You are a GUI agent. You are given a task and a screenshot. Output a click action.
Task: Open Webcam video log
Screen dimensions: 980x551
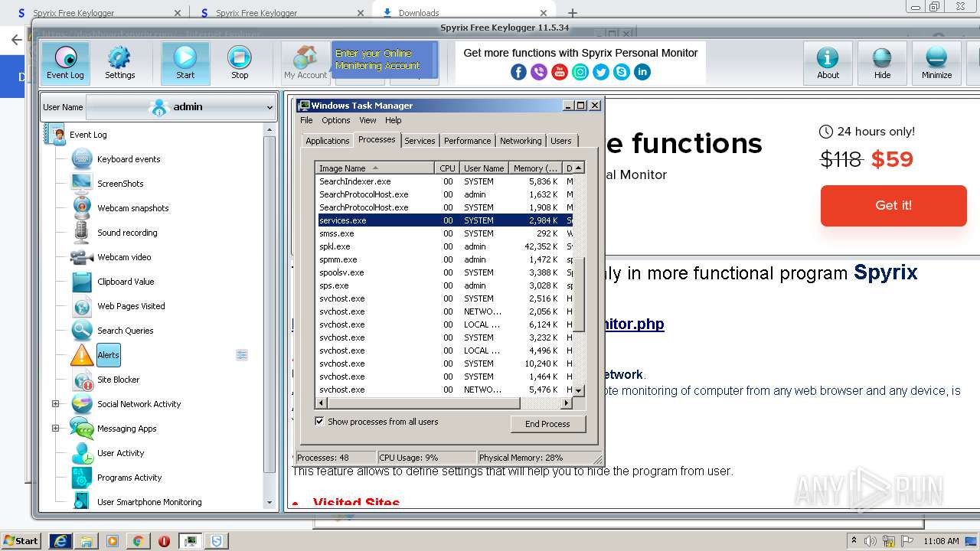point(124,257)
